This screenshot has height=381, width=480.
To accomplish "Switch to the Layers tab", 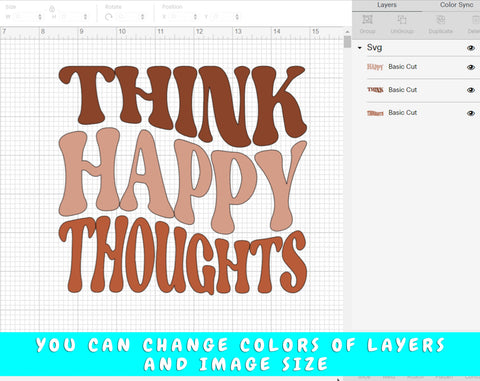I will pos(387,5).
